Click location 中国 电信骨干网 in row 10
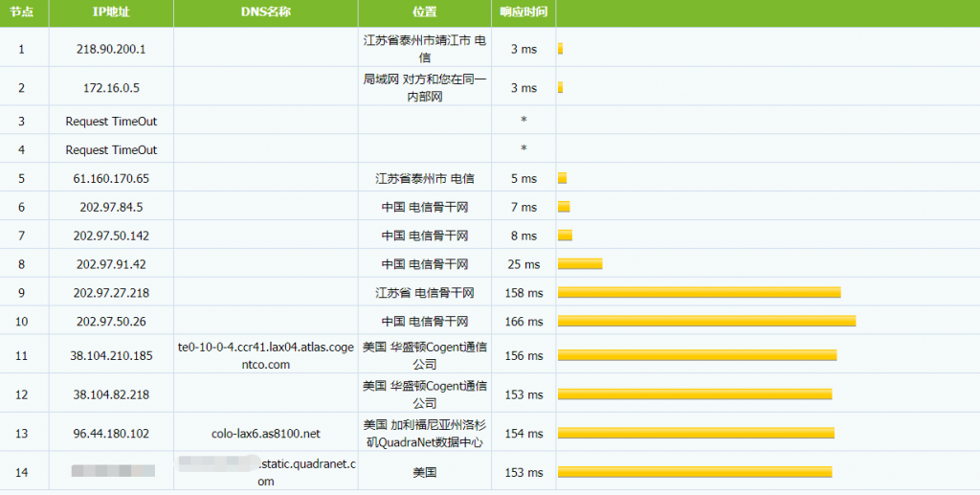Screen dimensions: 980x495 click(424, 322)
